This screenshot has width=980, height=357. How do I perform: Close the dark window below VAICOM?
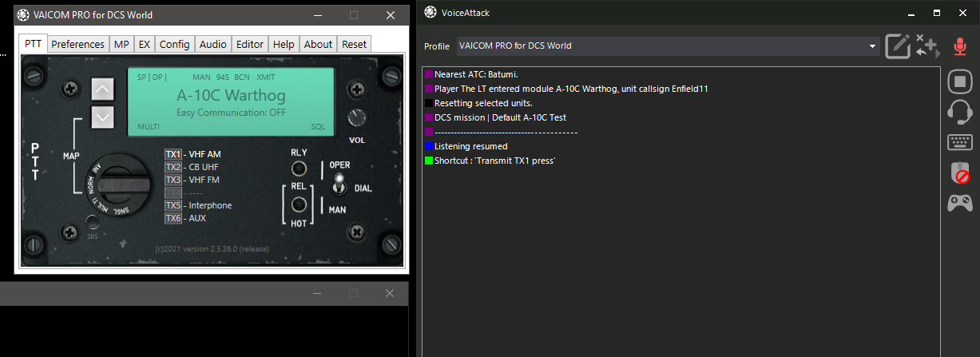[x=391, y=293]
